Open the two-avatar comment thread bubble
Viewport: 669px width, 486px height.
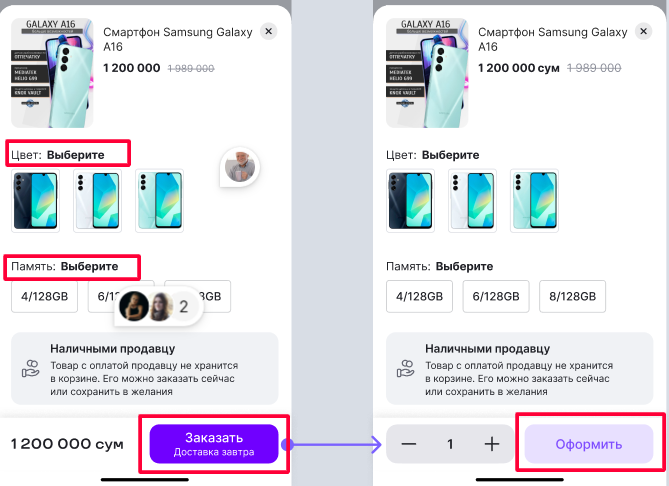159,306
